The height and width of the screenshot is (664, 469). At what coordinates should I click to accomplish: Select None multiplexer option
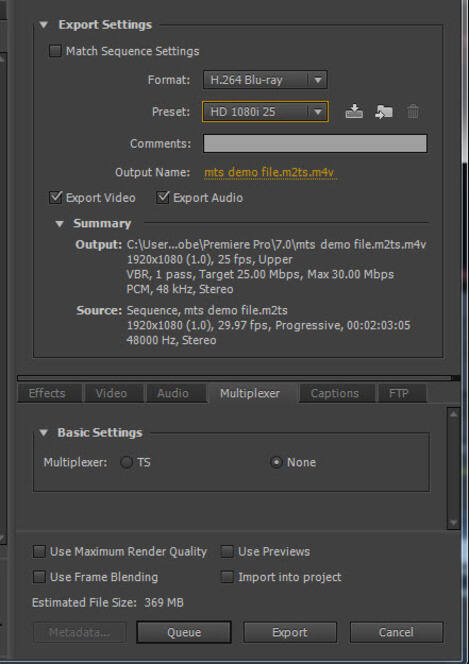pyautogui.click(x=276, y=462)
